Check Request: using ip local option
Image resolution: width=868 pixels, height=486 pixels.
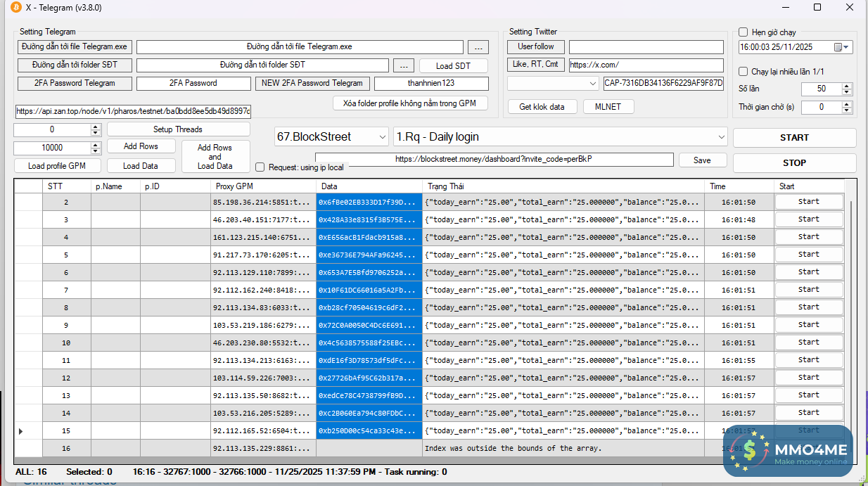(260, 167)
